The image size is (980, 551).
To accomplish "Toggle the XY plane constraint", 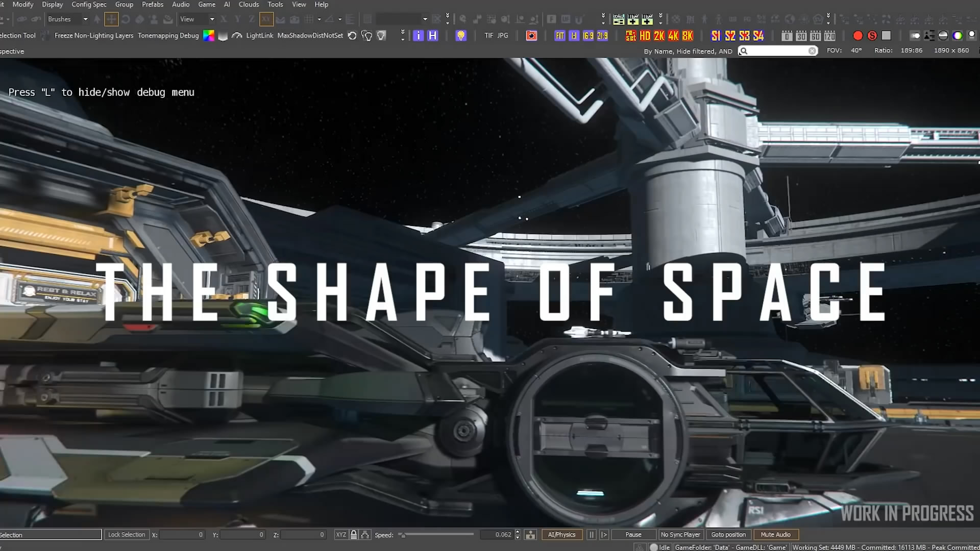I will (266, 19).
